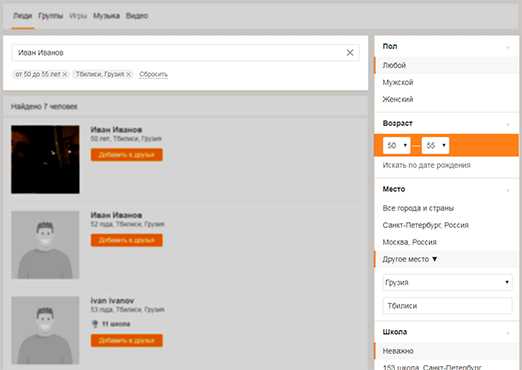Add Ivan Ivanov to friends
The image size is (522, 370).
pos(127,340)
